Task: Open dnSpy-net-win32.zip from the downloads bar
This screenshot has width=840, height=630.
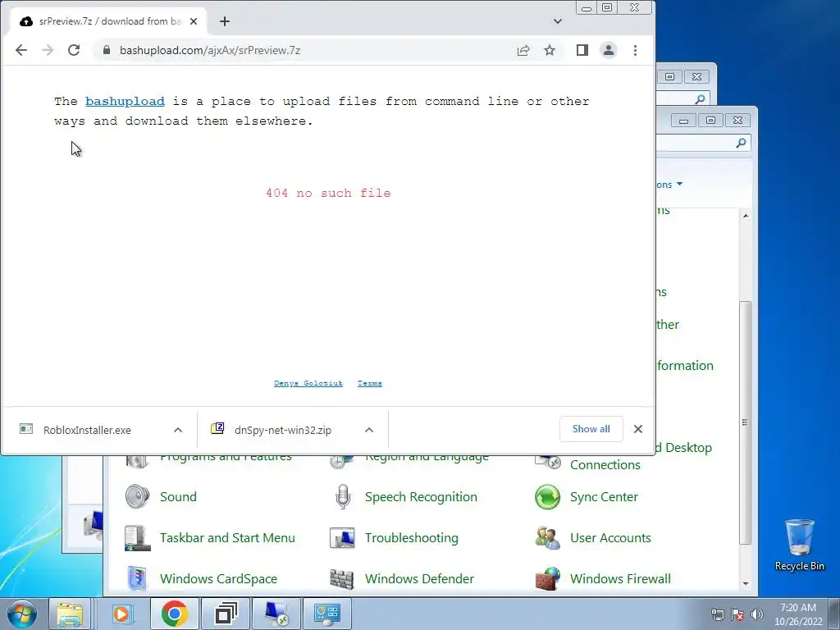Action: click(x=283, y=430)
